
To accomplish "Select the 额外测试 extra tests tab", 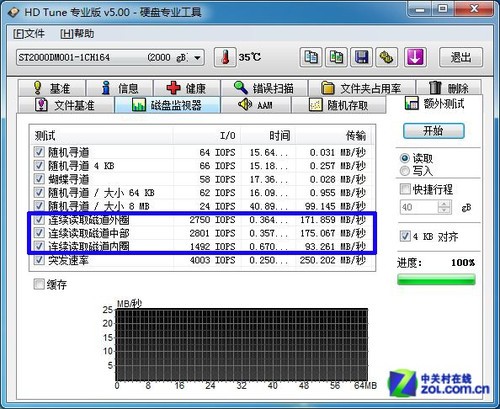I will pos(434,104).
